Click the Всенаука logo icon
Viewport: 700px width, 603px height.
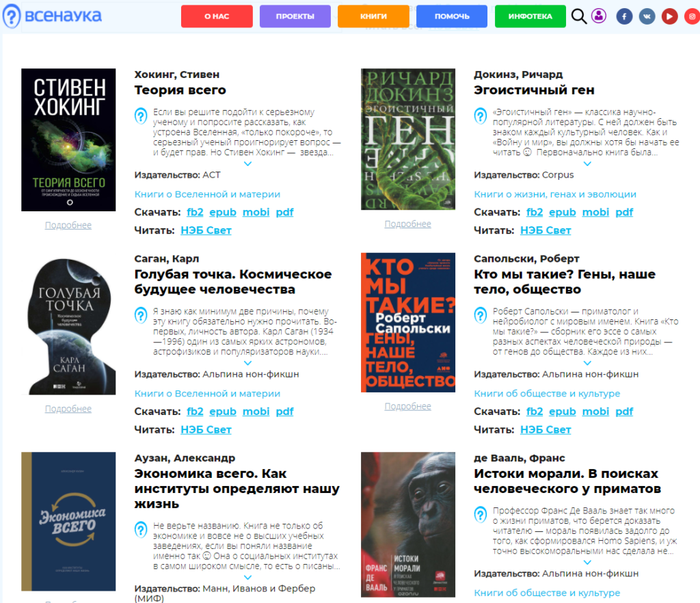click(x=12, y=16)
